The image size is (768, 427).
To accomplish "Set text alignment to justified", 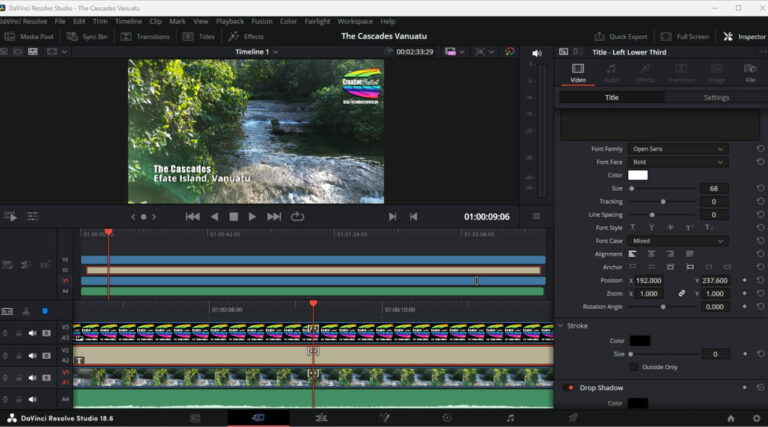I will pyautogui.click(x=689, y=254).
